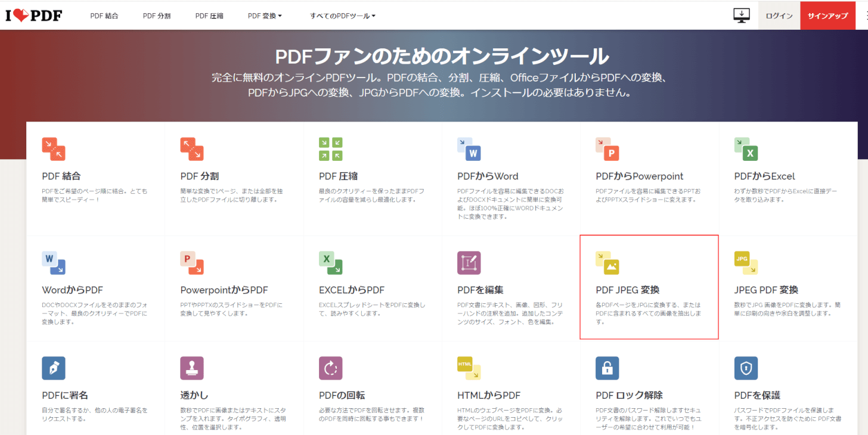Click the WordからPDF card title

[x=73, y=290]
